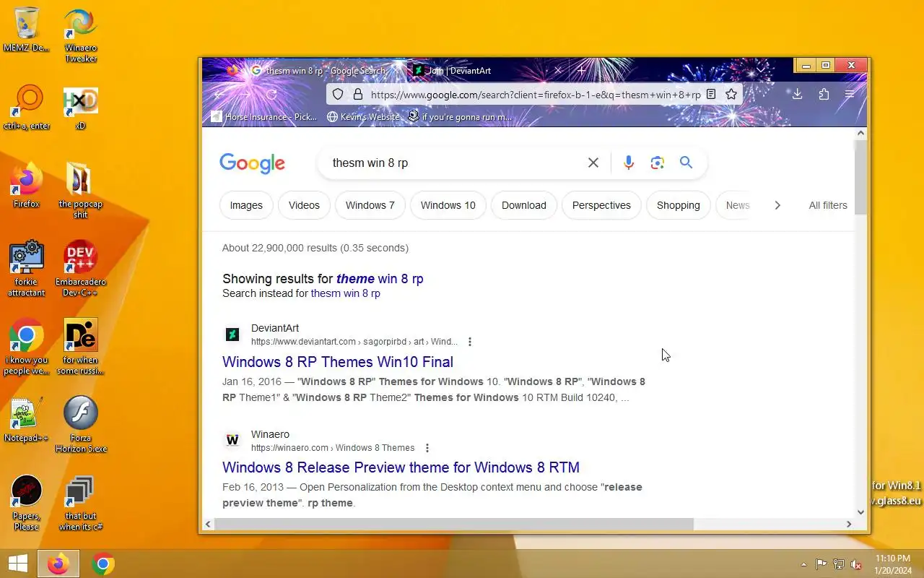This screenshot has height=578, width=924.
Task: Open Action Center flag tray icon
Action: coord(821,564)
